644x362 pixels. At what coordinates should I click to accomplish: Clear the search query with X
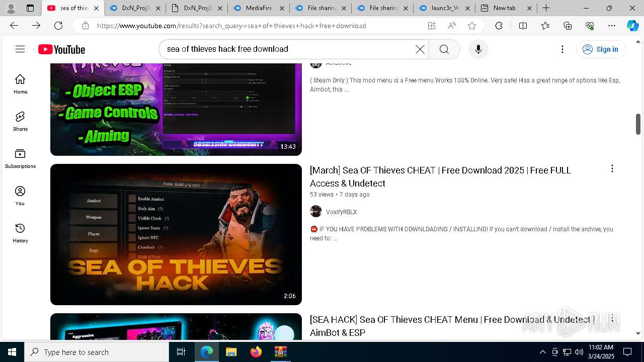click(x=420, y=49)
